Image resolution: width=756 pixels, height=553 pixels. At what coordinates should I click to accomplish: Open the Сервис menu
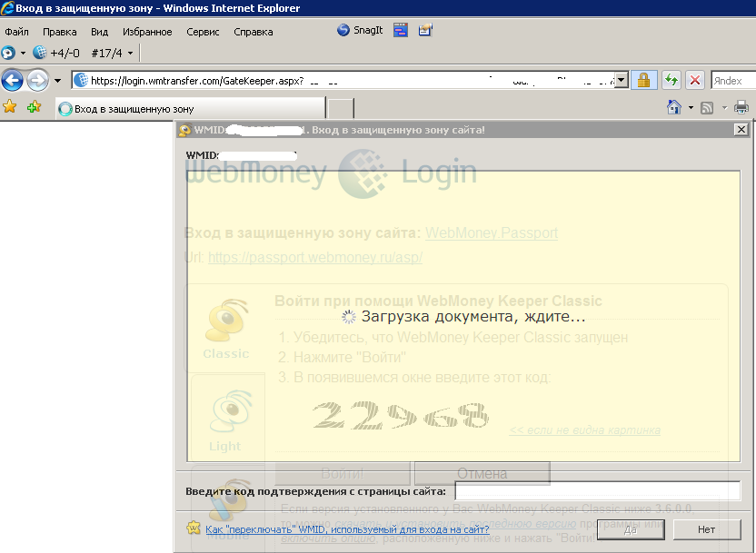(x=203, y=32)
